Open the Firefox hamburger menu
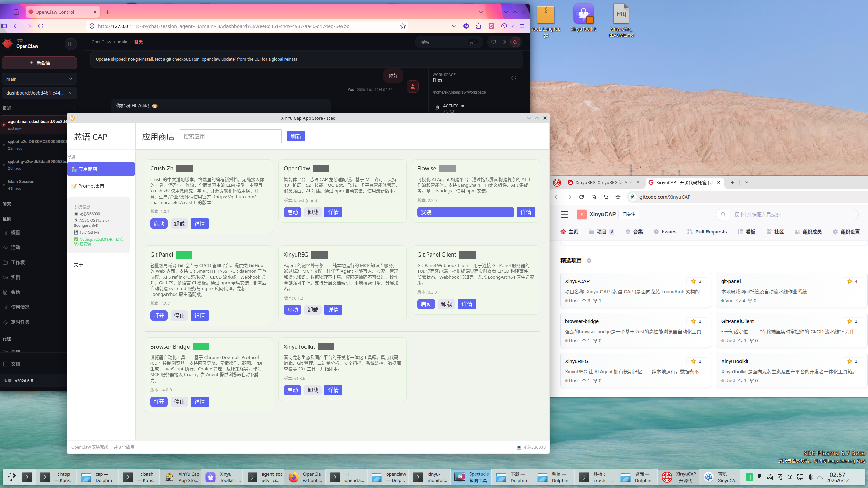Screen dimensions: 868x488 pos(522,26)
